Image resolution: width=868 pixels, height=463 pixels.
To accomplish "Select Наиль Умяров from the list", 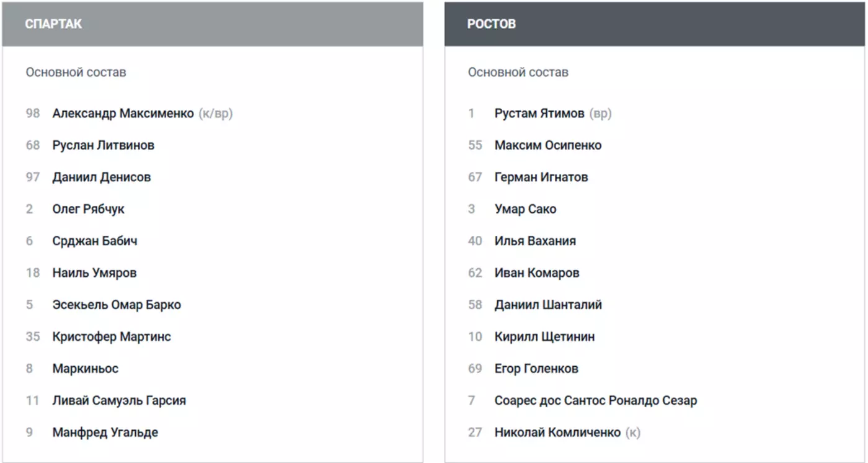I will click(94, 273).
